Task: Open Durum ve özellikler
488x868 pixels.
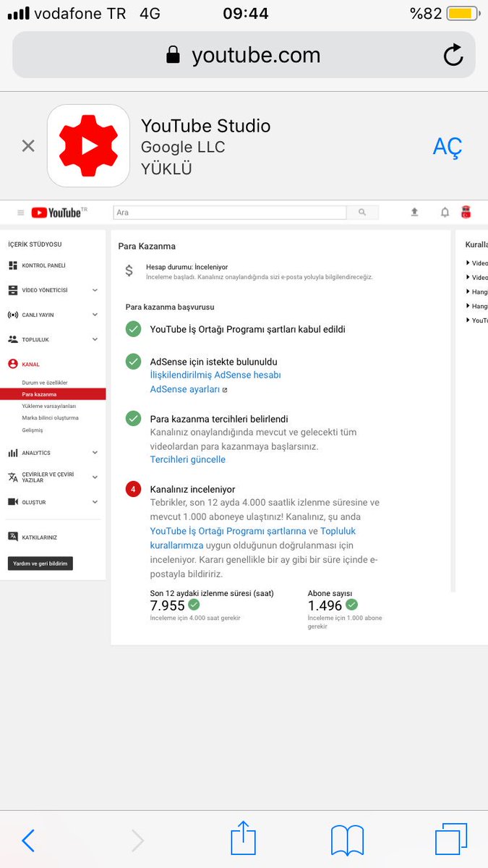Action: tap(45, 383)
